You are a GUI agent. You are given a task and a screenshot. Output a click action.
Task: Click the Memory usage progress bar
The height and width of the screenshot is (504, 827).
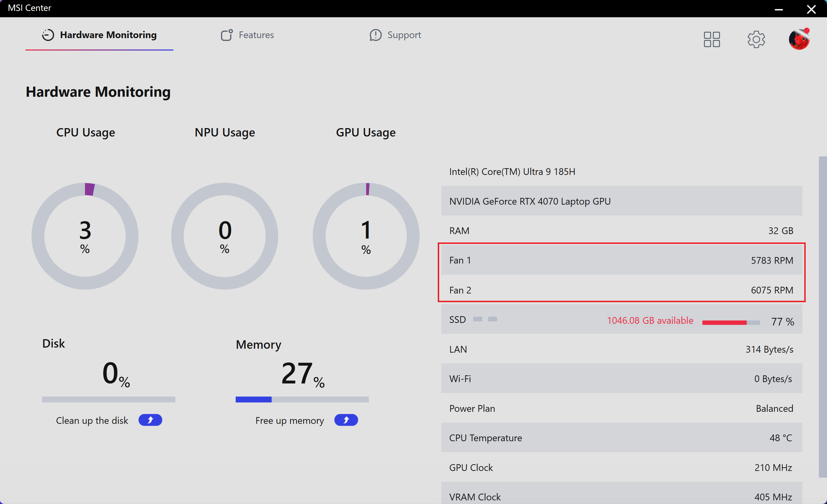click(302, 399)
